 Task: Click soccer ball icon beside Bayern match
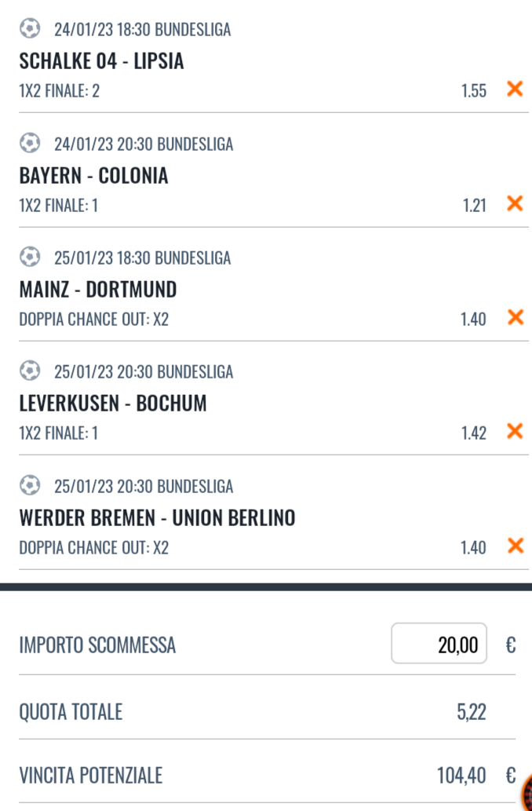[30, 144]
